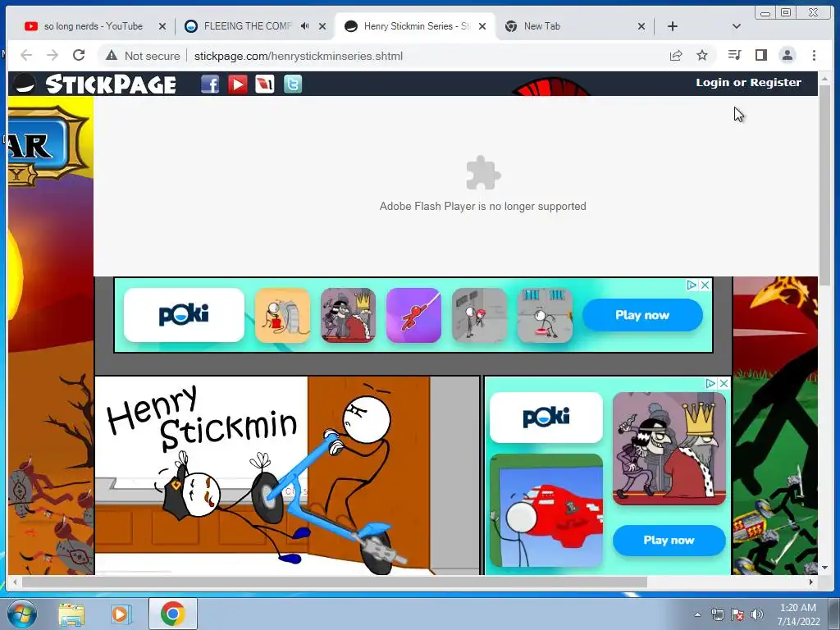This screenshot has width=840, height=630.
Task: Close the New Tab tab
Action: point(641,25)
